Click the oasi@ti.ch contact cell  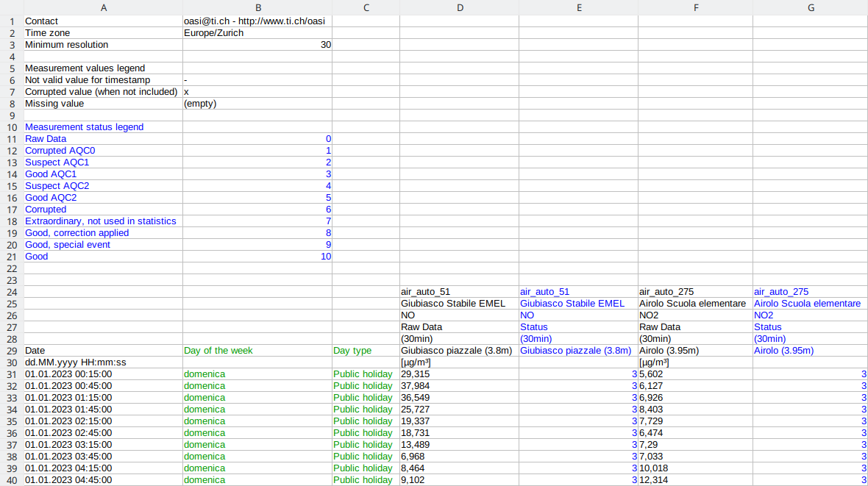click(257, 21)
